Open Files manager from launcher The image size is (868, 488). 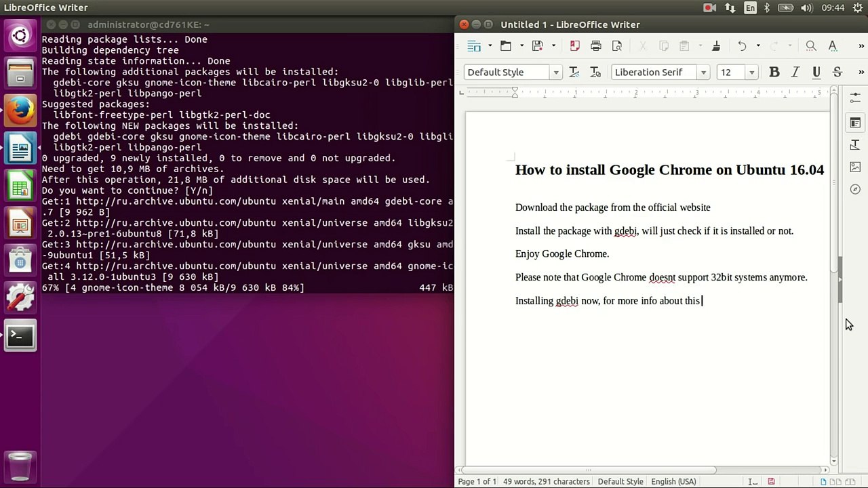20,73
